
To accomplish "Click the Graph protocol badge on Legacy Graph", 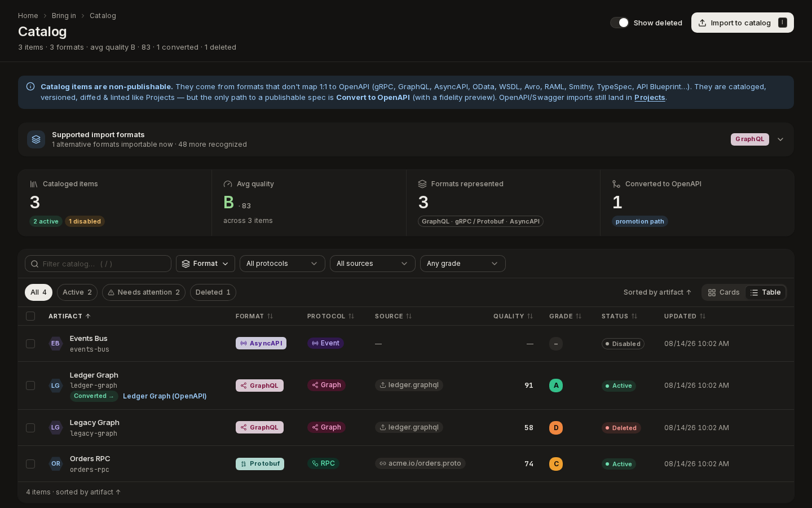I will coord(326,427).
